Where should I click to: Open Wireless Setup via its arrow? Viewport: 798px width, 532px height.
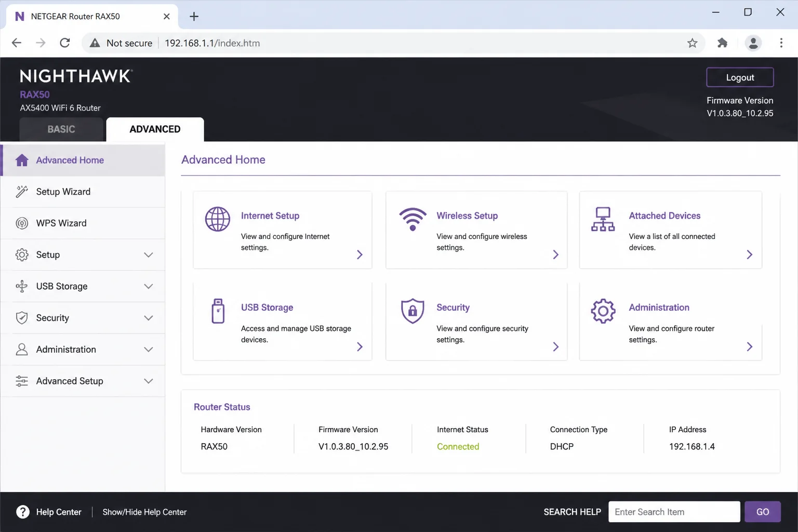coord(555,255)
